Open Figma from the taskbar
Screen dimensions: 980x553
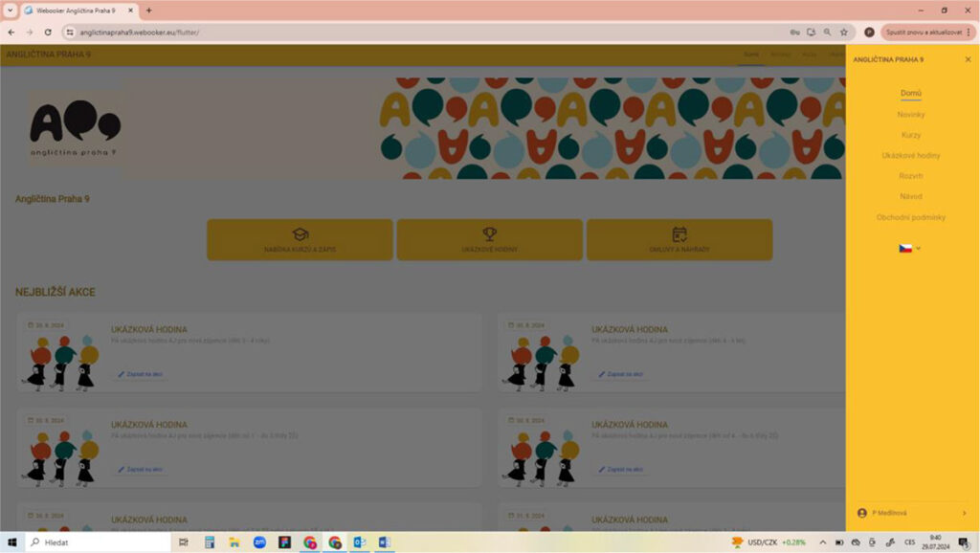(x=284, y=542)
